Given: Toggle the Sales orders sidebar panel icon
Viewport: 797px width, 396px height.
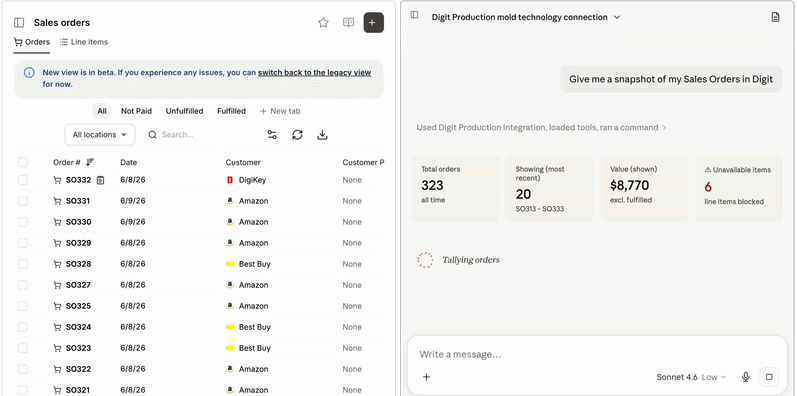Looking at the screenshot, I should [x=19, y=22].
